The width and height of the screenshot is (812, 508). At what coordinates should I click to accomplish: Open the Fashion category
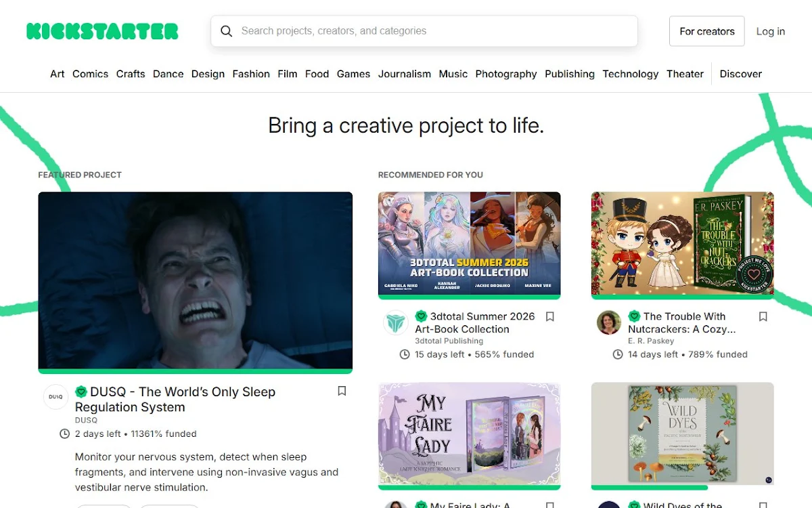(251, 74)
